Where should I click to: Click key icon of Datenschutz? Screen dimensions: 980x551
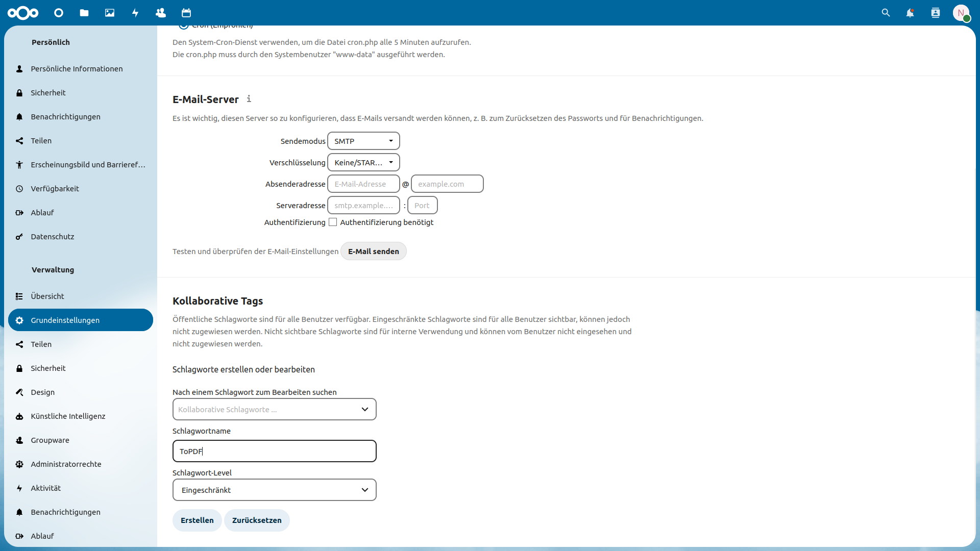click(x=19, y=237)
